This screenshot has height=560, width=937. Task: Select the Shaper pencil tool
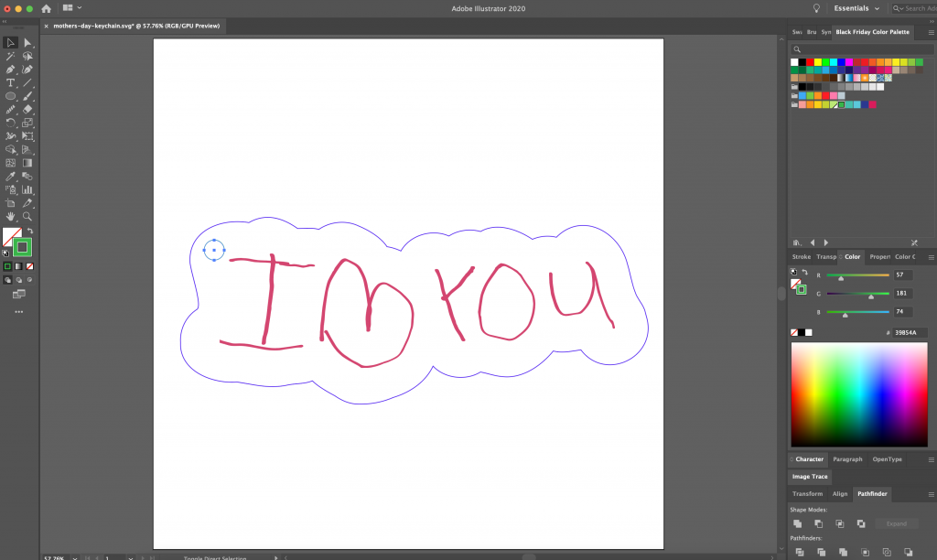click(x=10, y=110)
